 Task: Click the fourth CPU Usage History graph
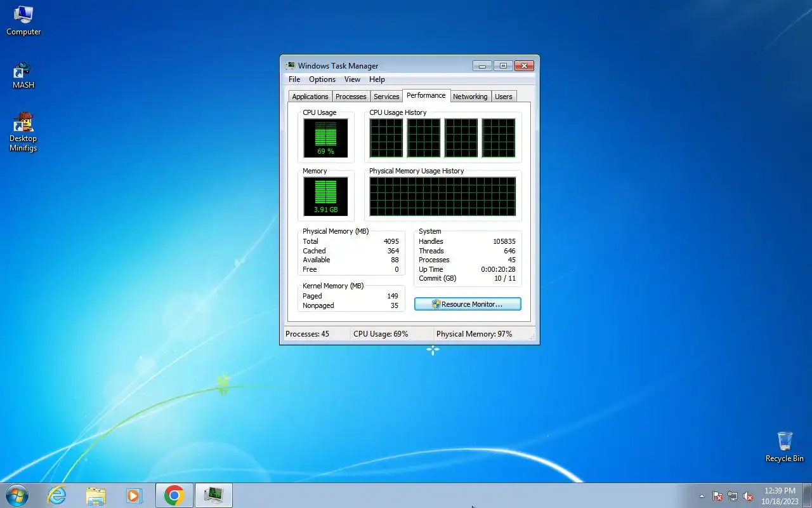pyautogui.click(x=499, y=138)
